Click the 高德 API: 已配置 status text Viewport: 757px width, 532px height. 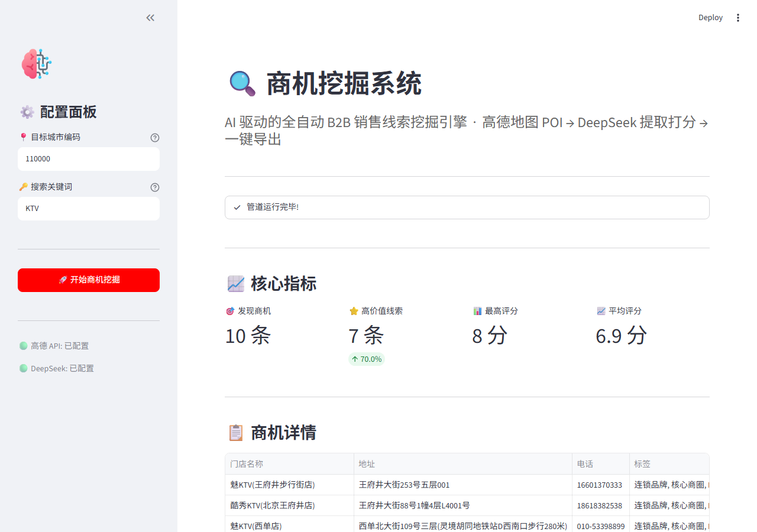pos(60,346)
